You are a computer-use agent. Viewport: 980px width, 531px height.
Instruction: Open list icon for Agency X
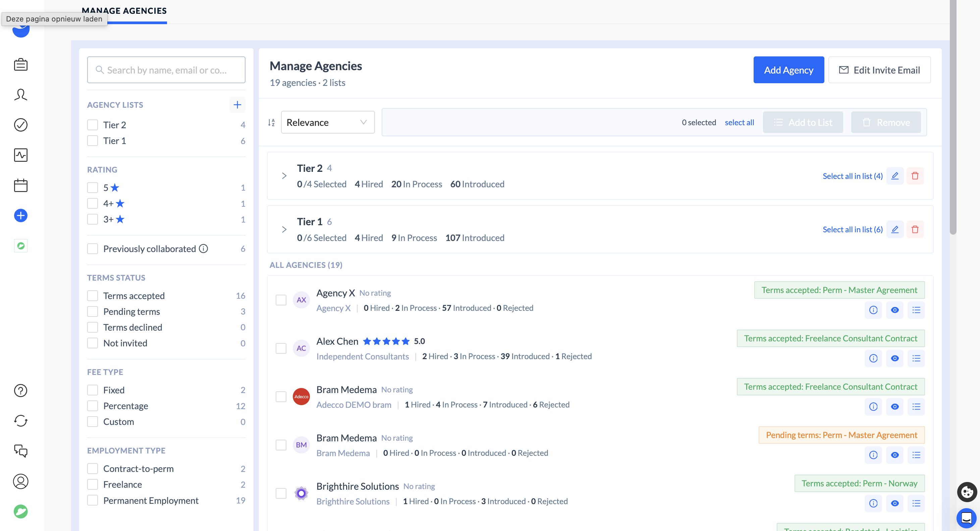(916, 310)
